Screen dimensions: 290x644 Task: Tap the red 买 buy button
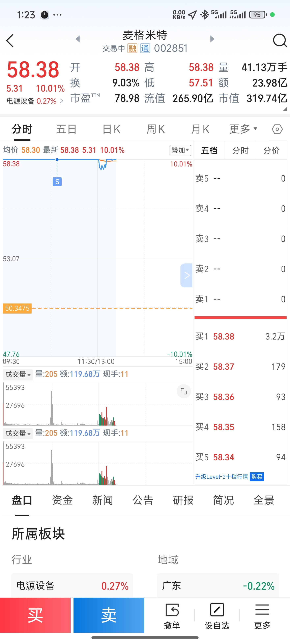[35, 615]
